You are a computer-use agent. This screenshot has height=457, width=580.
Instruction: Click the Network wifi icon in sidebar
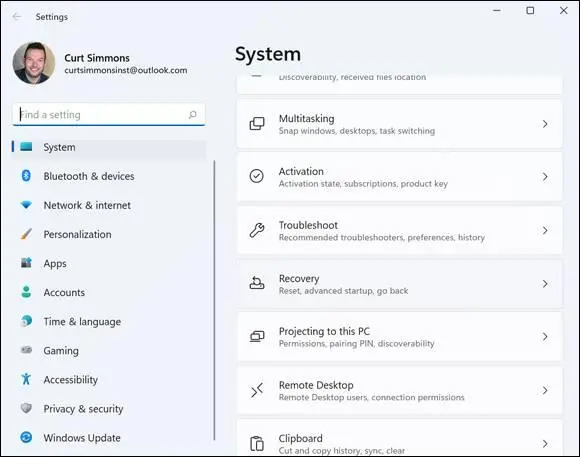click(x=26, y=205)
